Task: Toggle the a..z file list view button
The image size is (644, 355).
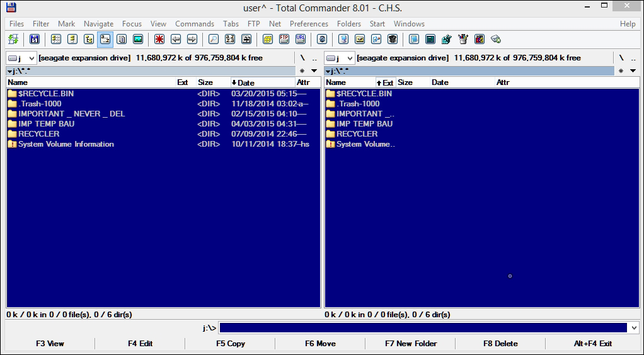Action: click(x=105, y=39)
